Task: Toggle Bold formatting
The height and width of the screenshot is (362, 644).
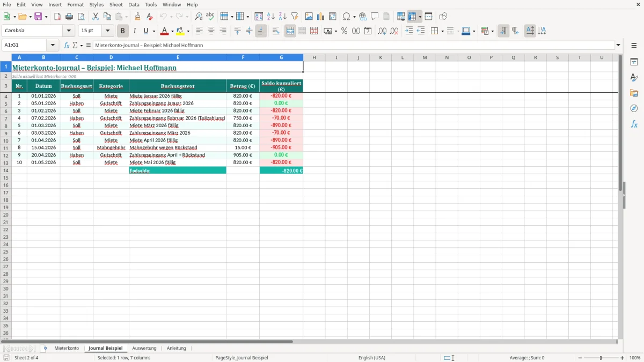Action: (x=123, y=31)
